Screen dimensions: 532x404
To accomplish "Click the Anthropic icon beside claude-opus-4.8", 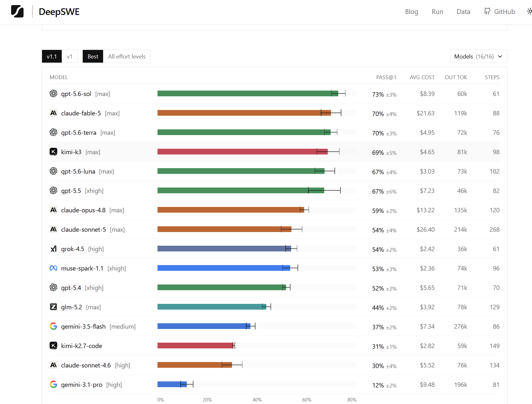I will tap(53, 210).
